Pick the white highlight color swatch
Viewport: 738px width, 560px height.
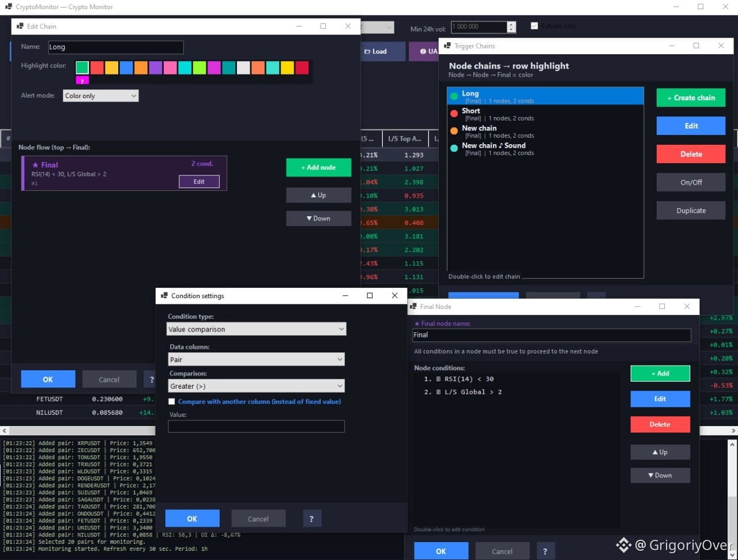point(243,68)
